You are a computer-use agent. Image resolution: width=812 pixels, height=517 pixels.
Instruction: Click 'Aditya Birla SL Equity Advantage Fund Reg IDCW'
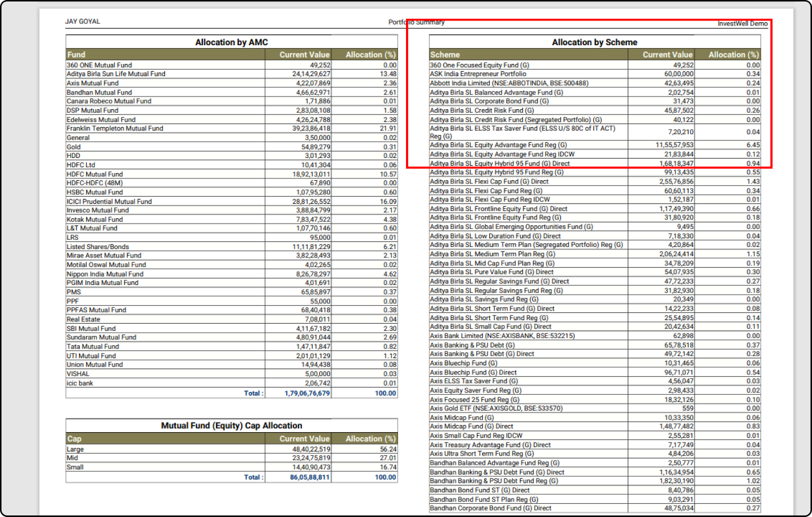595,154
